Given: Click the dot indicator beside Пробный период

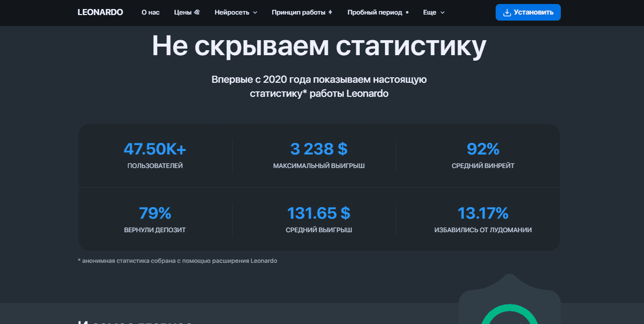Looking at the screenshot, I should click(x=407, y=12).
